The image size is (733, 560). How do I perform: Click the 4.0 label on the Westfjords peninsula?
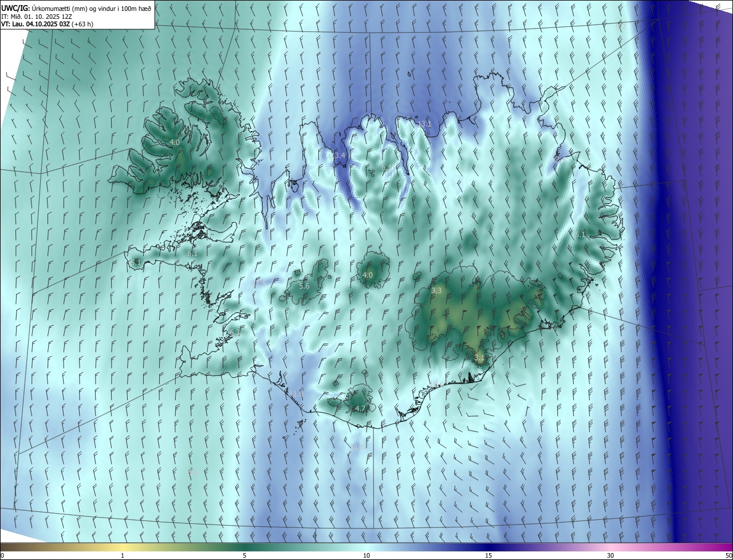click(x=175, y=142)
